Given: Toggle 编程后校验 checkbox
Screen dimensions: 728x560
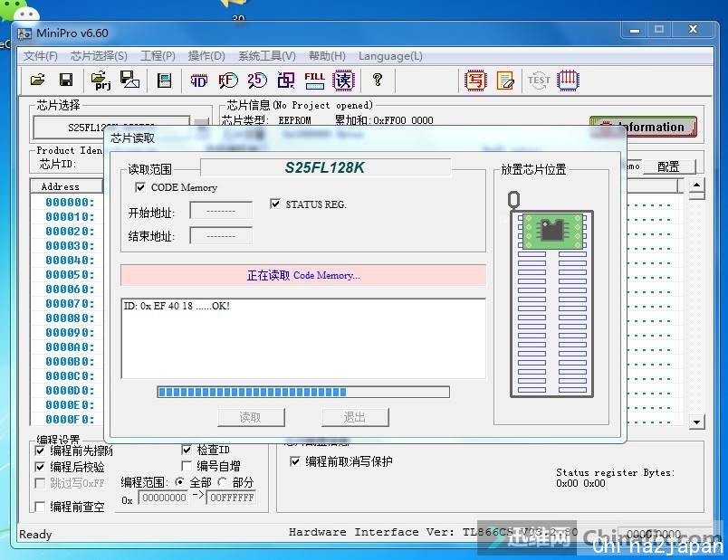Looking at the screenshot, I should [x=41, y=466].
